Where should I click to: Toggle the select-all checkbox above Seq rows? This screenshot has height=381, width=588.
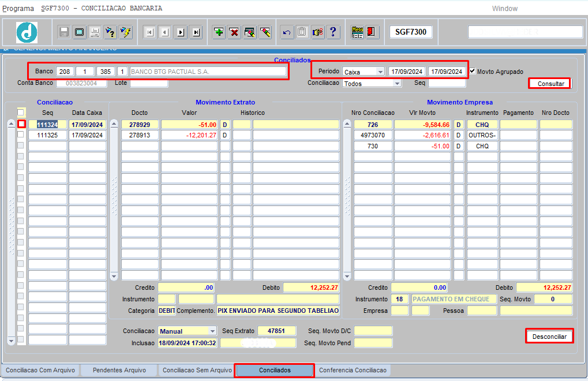[21, 113]
